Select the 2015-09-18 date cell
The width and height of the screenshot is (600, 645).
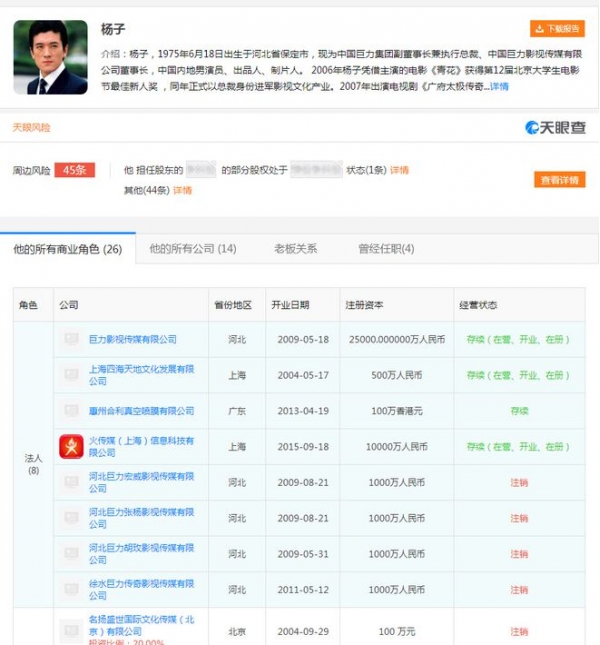tap(303, 447)
